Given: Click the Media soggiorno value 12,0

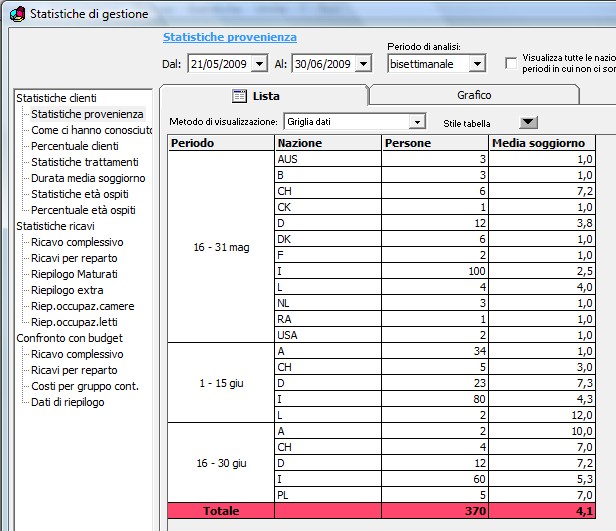Looking at the screenshot, I should pyautogui.click(x=542, y=415).
